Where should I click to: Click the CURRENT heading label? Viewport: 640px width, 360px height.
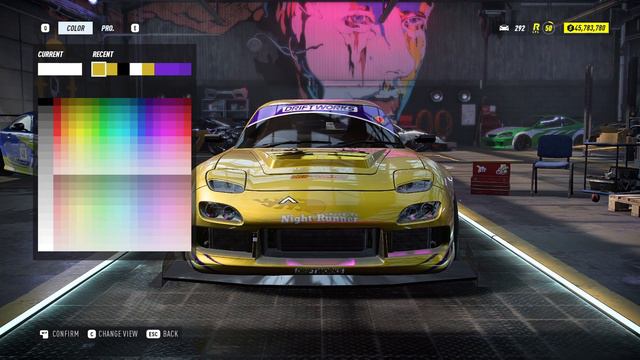pos(51,54)
